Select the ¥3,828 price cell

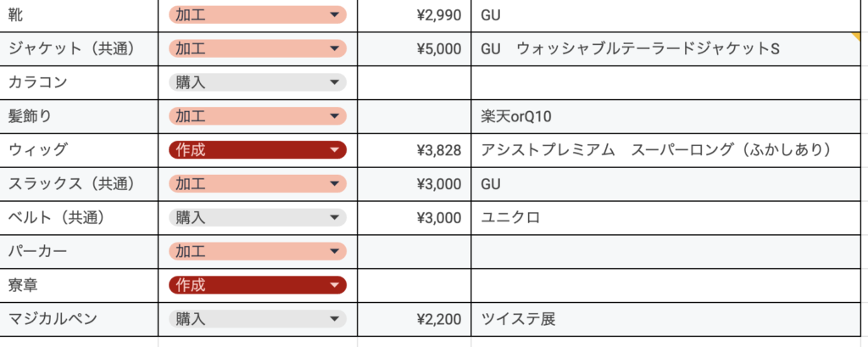point(414,150)
